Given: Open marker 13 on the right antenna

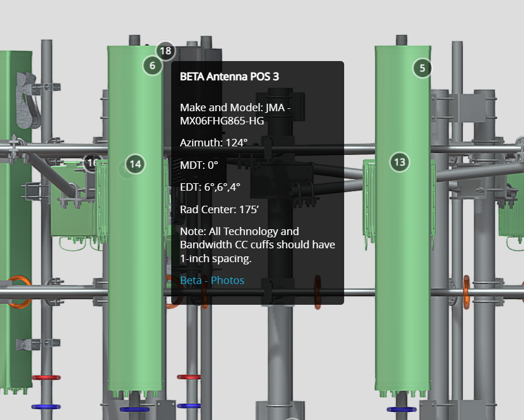Looking at the screenshot, I should click(399, 162).
